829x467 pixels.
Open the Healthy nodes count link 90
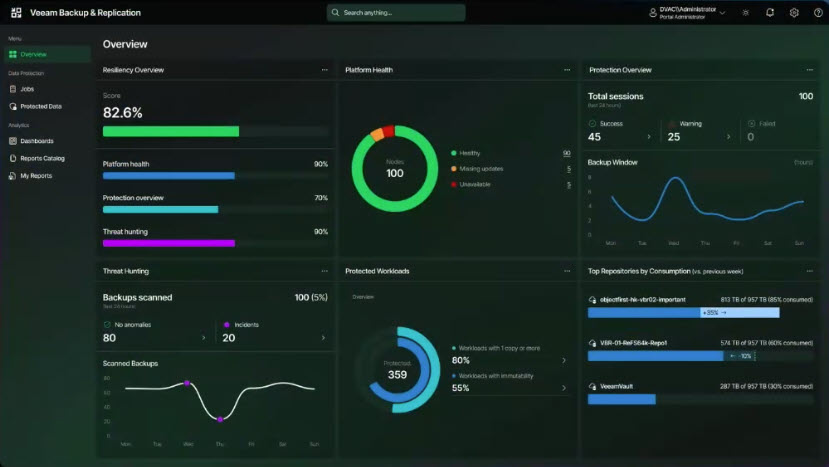click(567, 153)
